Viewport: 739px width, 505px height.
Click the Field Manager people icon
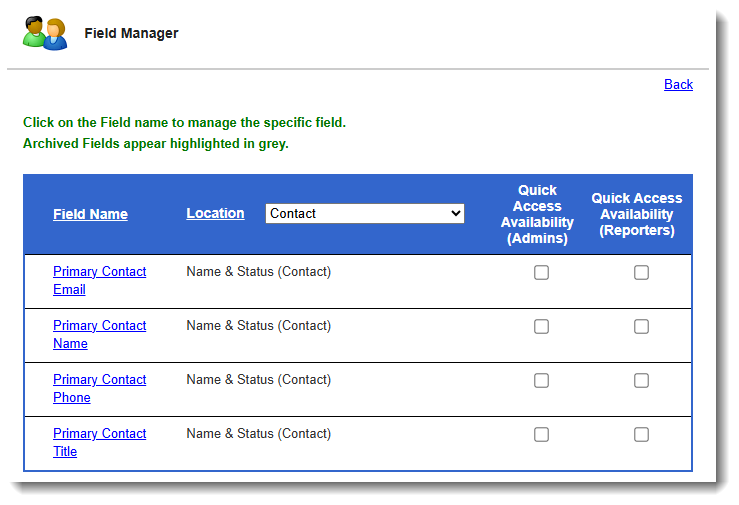[x=45, y=33]
